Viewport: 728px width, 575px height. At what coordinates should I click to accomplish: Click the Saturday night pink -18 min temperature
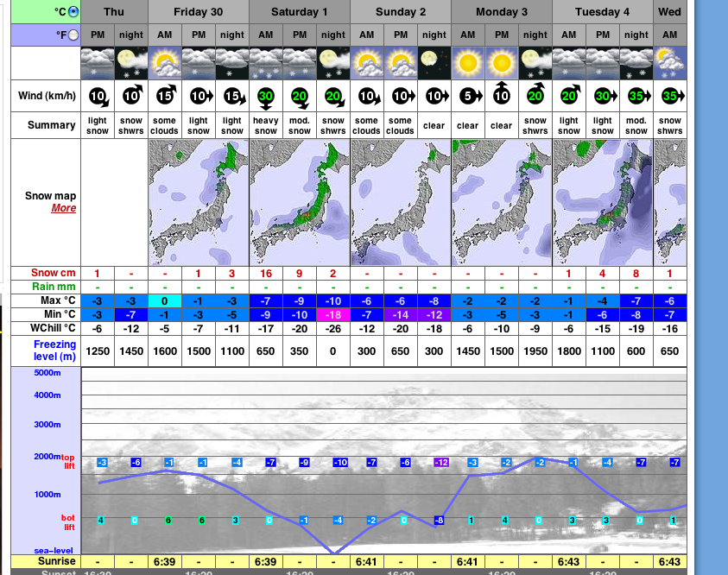333,314
